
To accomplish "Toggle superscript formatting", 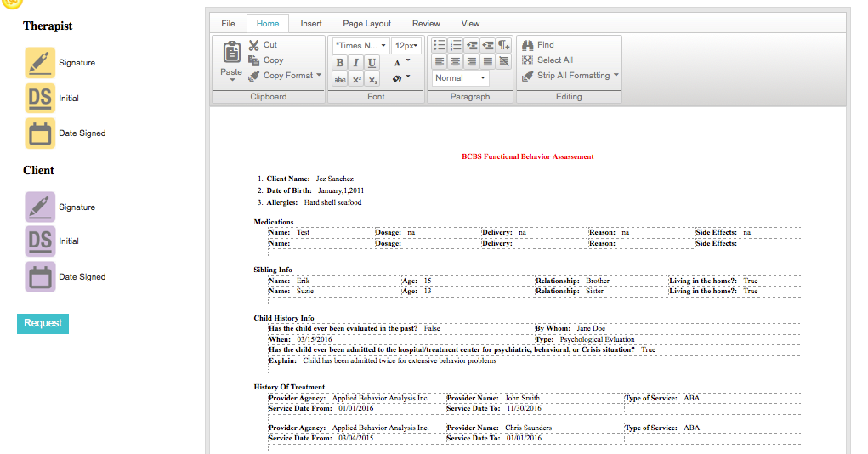I will point(356,79).
